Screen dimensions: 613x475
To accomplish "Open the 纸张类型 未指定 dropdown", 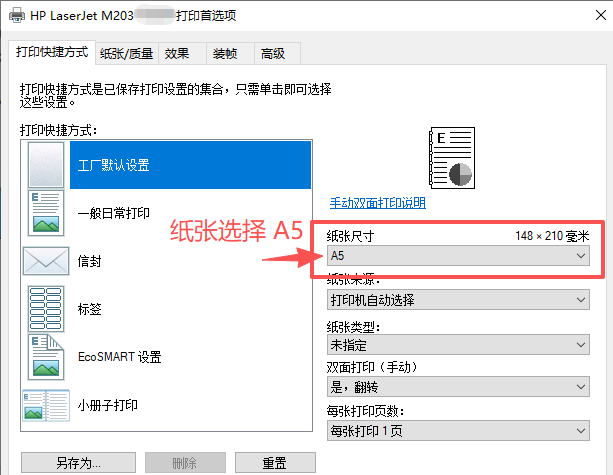I will tap(458, 345).
